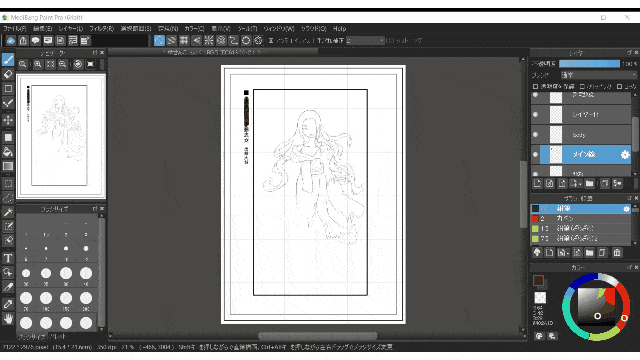Enable the Clipping checkbox
Viewport: 640px width, 360px height.
coord(582,87)
